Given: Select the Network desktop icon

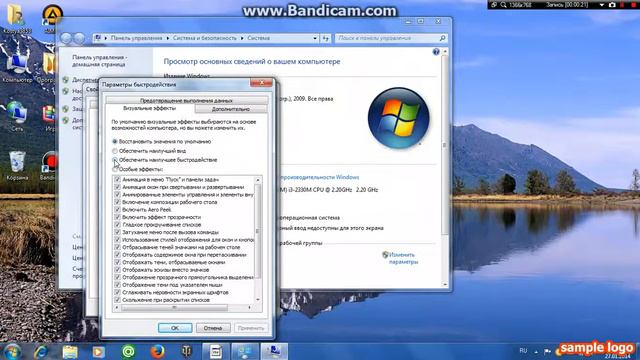Looking at the screenshot, I should pyautogui.click(x=17, y=116).
